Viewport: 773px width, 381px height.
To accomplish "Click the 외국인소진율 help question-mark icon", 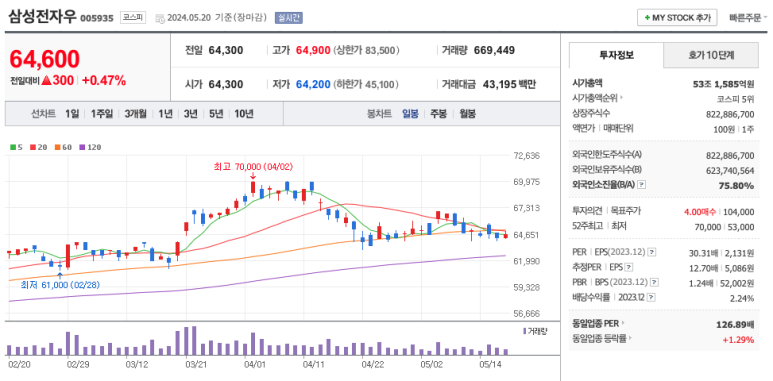I will pos(641,185).
